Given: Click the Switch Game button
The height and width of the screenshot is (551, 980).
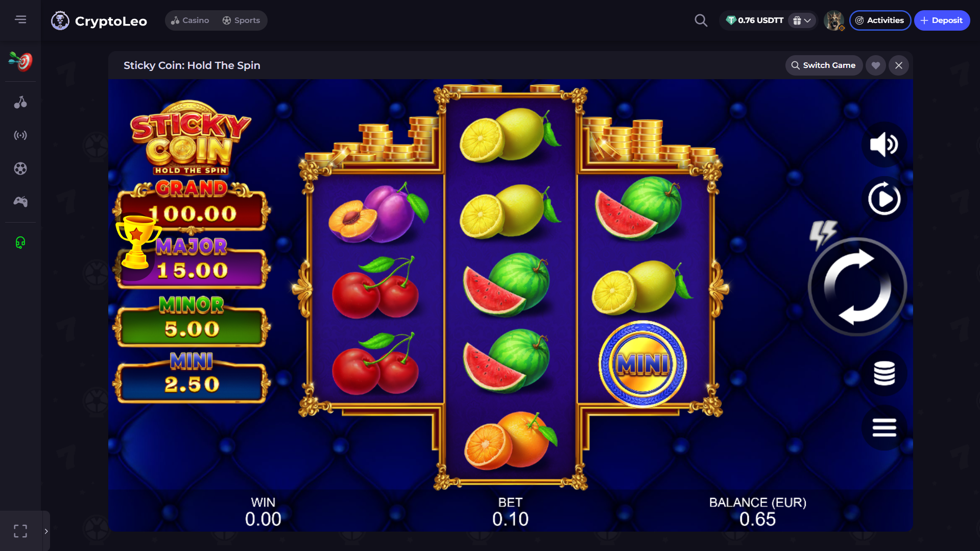Looking at the screenshot, I should pos(823,65).
